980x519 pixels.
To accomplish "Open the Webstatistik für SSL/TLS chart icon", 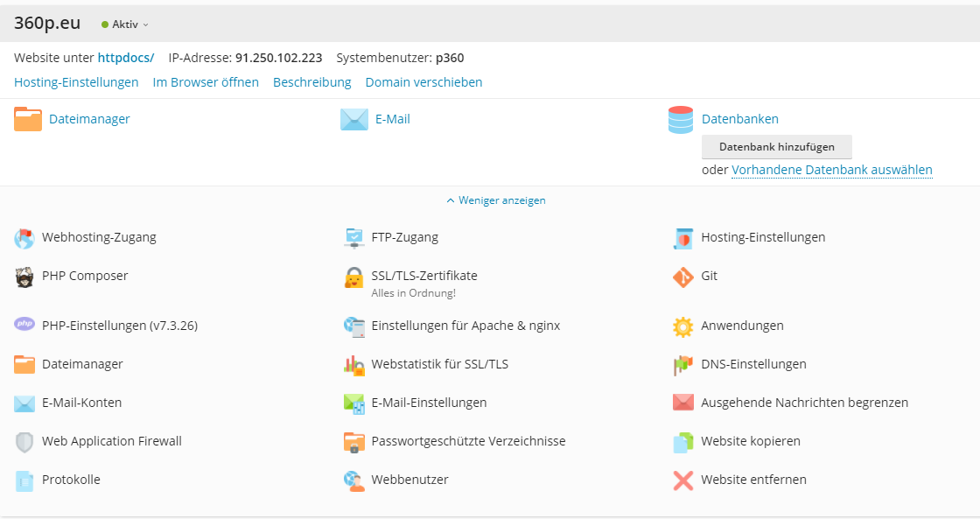I will tap(353, 365).
